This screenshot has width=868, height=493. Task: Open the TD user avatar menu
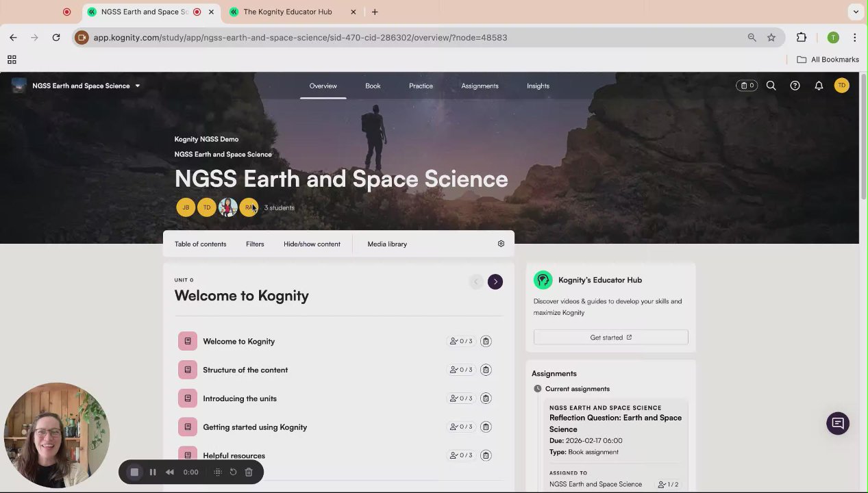pos(842,86)
